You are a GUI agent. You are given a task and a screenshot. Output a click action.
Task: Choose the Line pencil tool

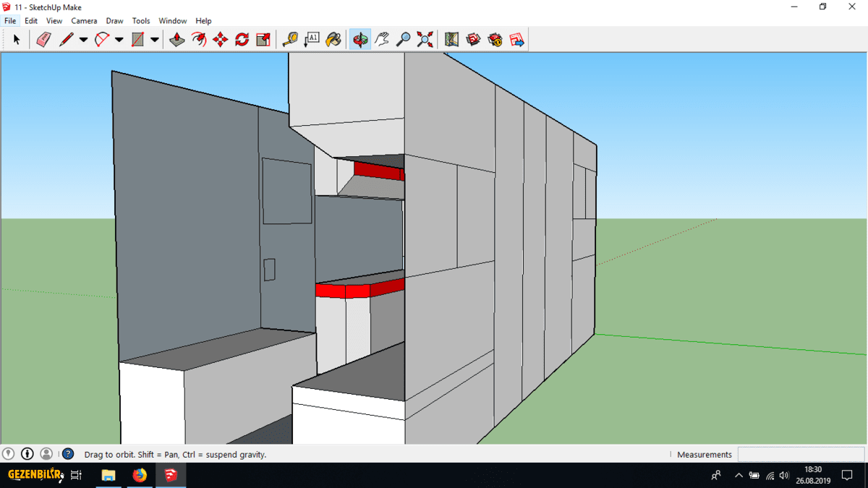point(66,40)
